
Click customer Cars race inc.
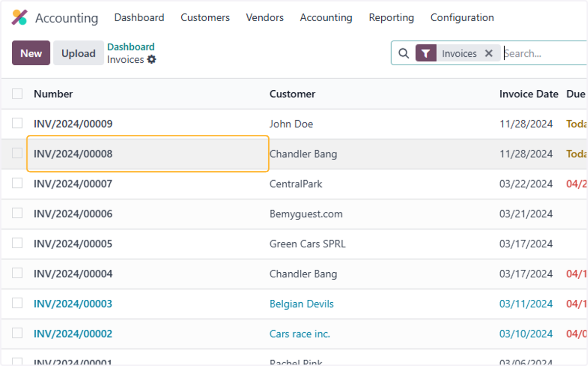pos(300,333)
